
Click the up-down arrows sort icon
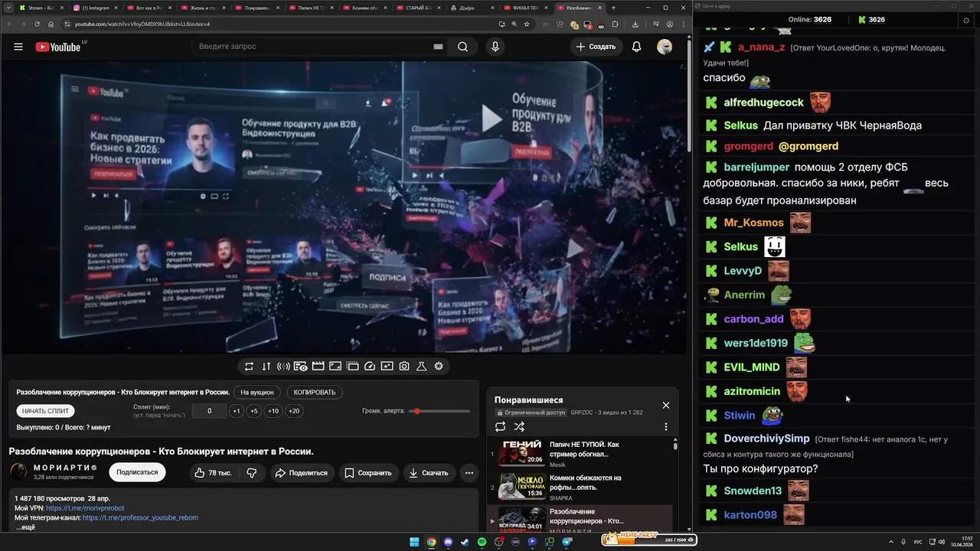pos(266,366)
